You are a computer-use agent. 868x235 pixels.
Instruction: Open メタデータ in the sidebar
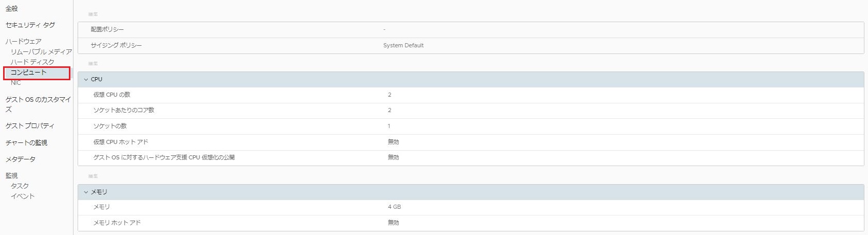[21, 159]
